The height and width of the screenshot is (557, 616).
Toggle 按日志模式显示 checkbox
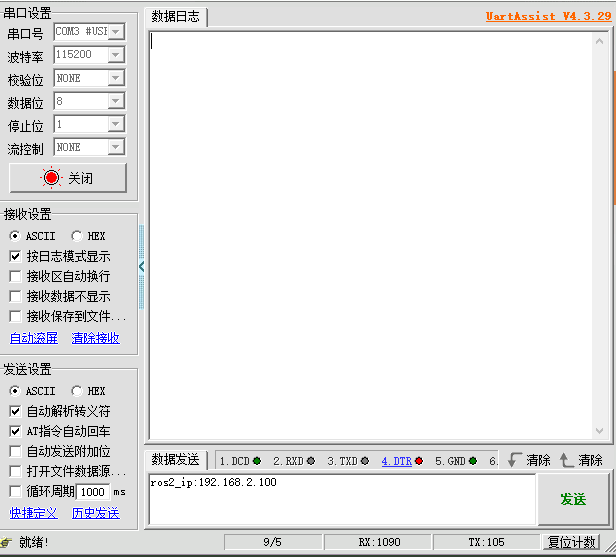coord(15,257)
